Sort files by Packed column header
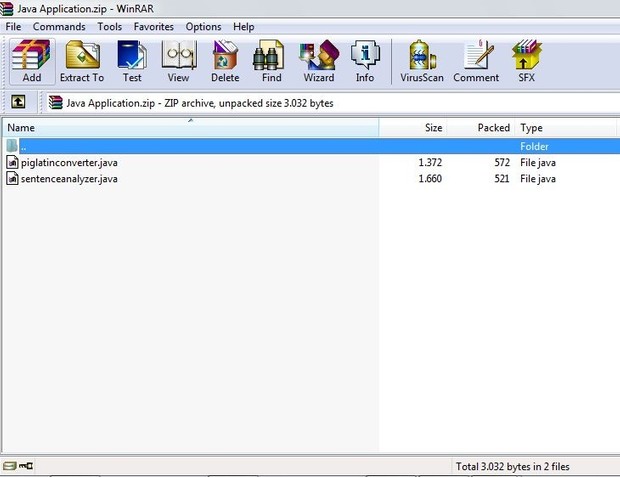This screenshot has height=477, width=620. (481, 128)
